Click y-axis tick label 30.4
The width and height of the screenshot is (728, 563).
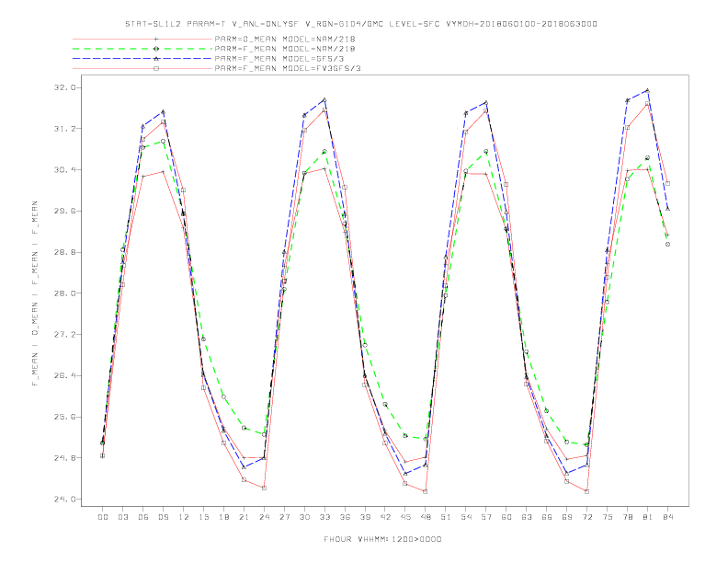point(64,169)
